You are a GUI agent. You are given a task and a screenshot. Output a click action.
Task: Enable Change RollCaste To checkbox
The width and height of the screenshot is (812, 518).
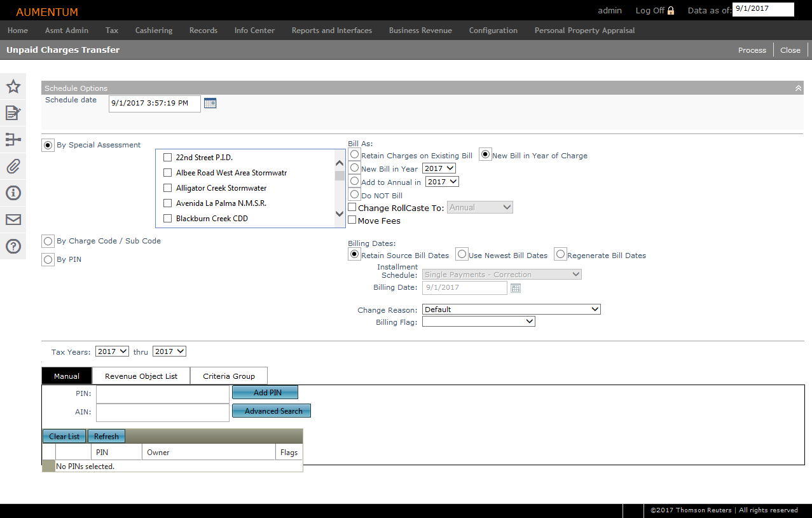(352, 207)
